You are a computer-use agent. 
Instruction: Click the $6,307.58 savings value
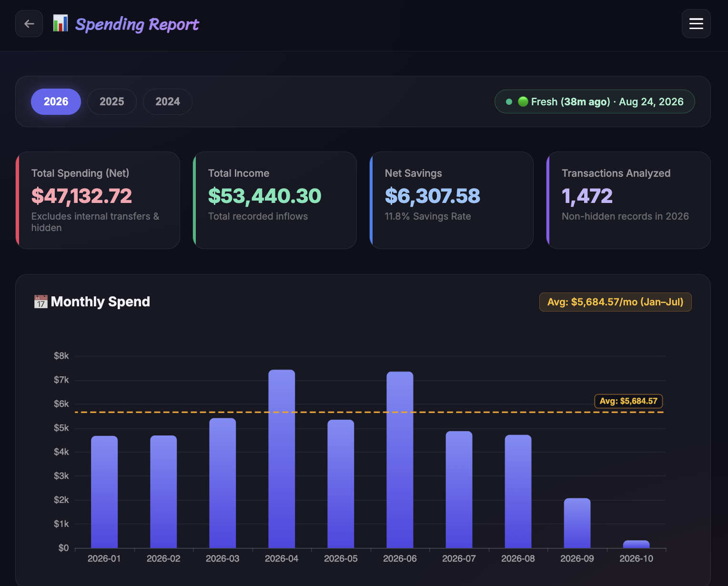click(433, 196)
